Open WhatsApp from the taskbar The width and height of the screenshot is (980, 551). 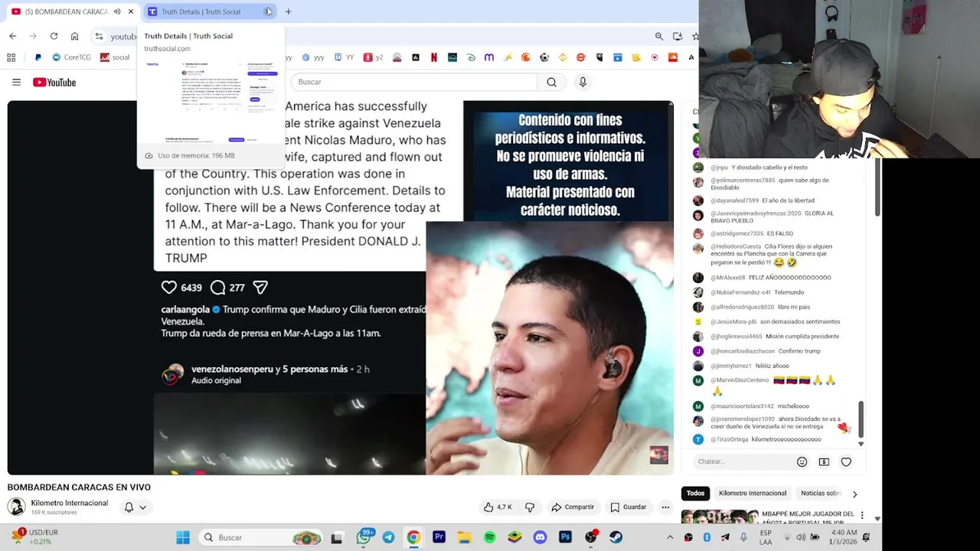click(x=364, y=537)
